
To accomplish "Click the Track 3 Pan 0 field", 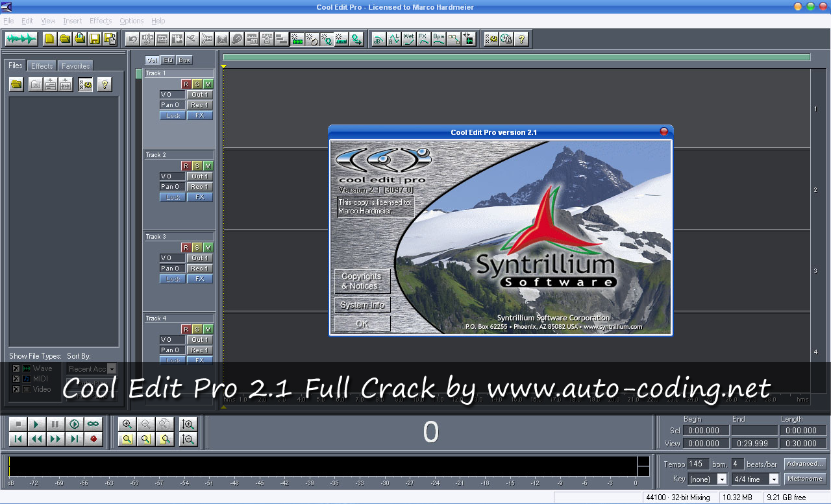I will pos(173,269).
